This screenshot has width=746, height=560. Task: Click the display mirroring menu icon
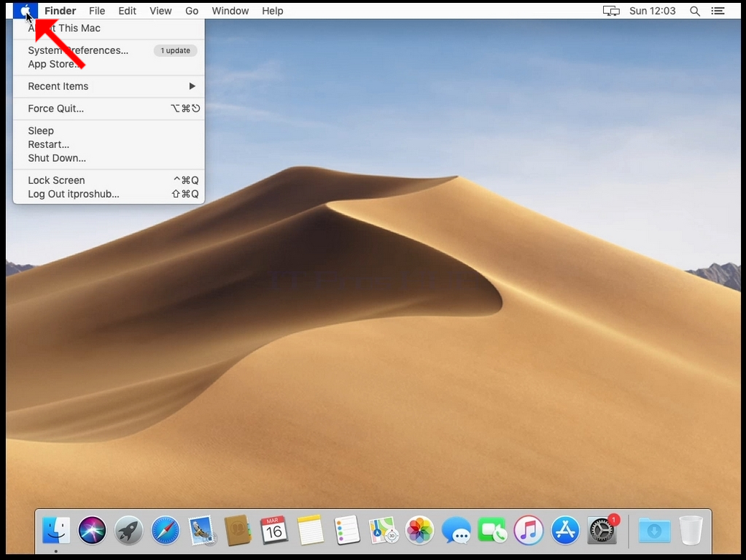[x=611, y=11]
